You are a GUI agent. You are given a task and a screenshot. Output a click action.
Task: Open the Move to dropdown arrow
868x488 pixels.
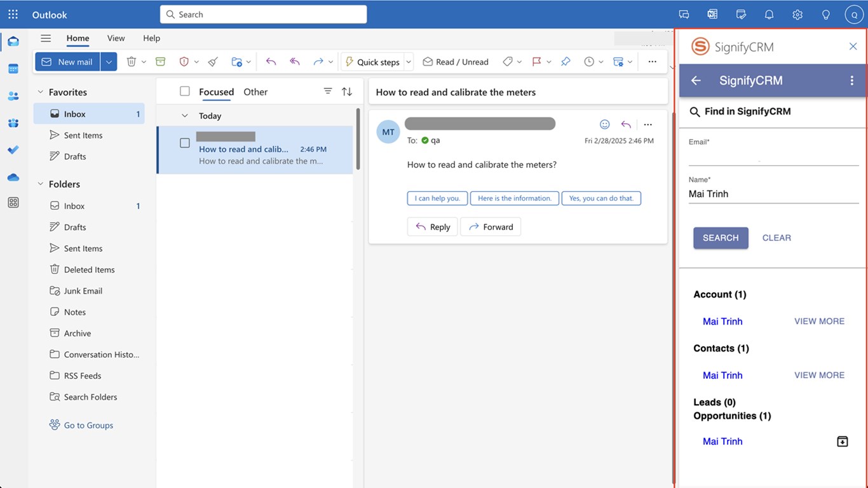point(248,62)
